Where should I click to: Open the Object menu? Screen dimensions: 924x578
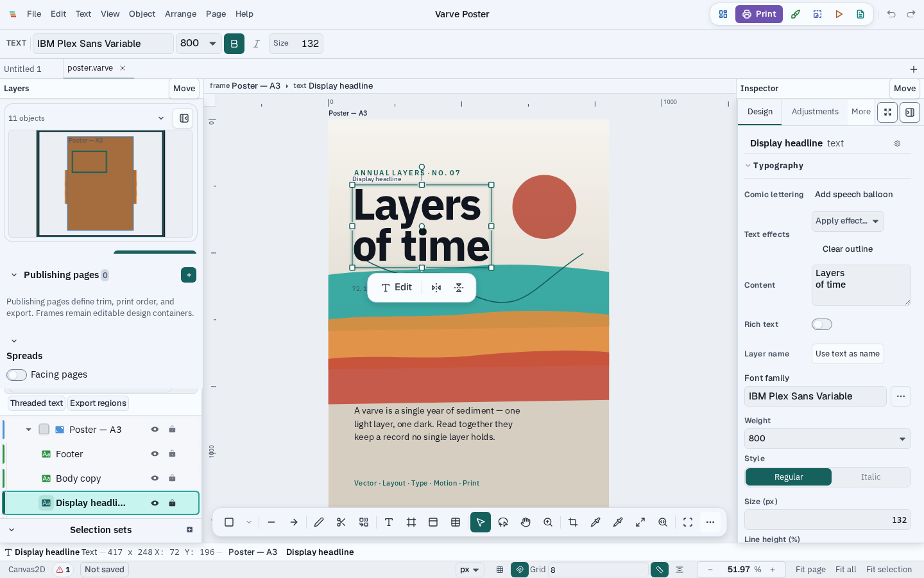tap(142, 14)
